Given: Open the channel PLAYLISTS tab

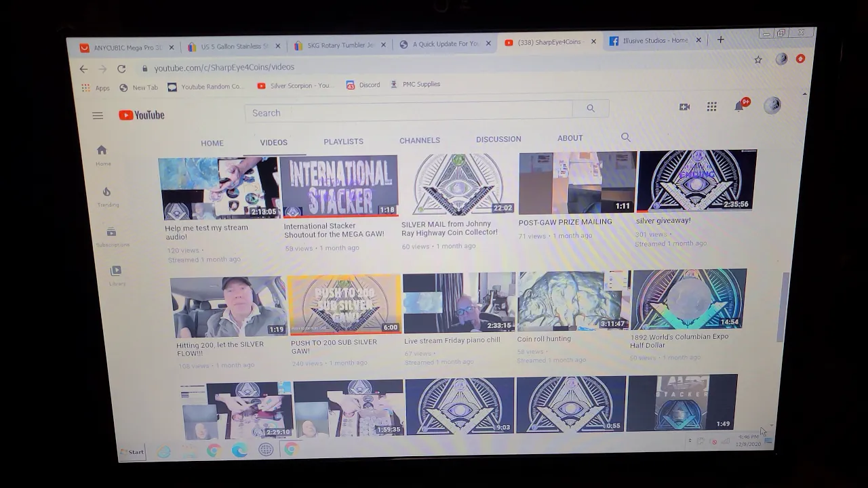Looking at the screenshot, I should click(343, 142).
